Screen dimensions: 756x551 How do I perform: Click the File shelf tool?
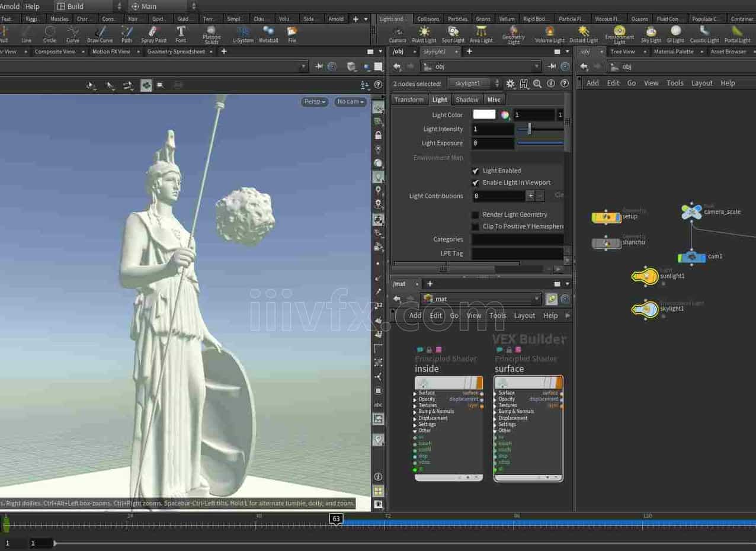click(292, 34)
